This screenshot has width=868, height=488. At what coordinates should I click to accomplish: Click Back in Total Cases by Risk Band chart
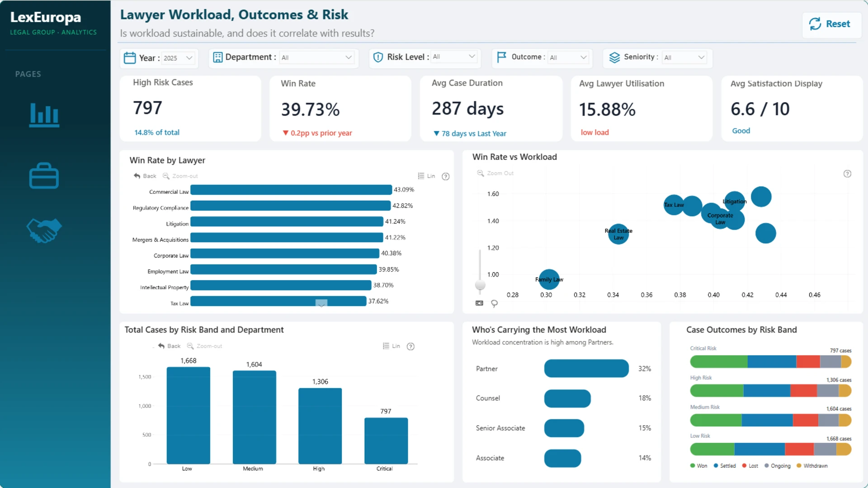click(169, 346)
